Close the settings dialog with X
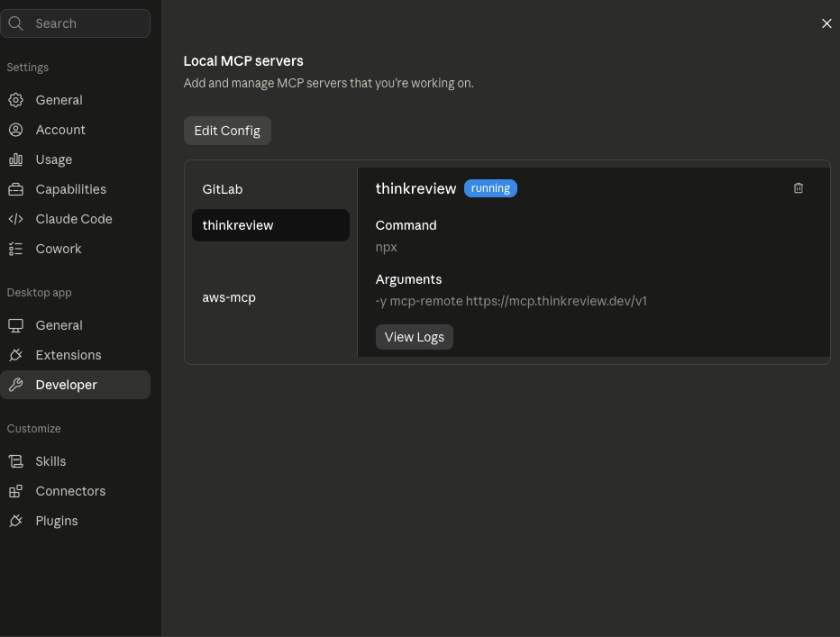 coord(826,23)
